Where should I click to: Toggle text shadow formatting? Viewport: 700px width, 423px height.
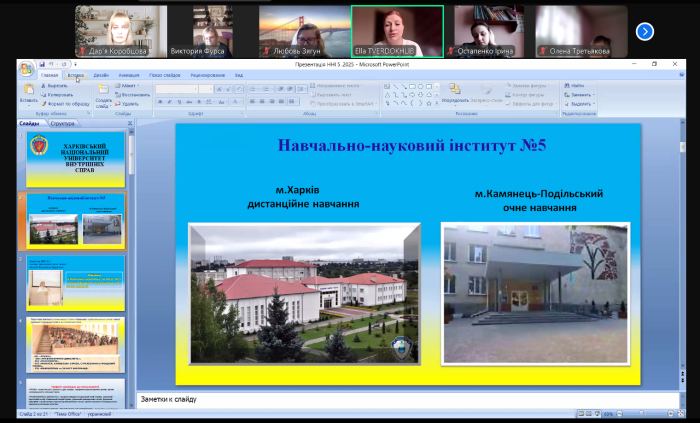(199, 102)
